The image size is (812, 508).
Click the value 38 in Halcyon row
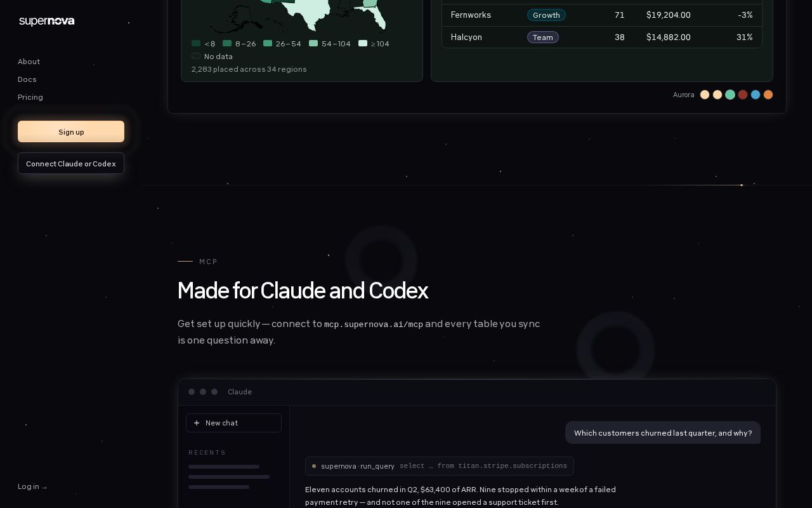click(x=620, y=37)
